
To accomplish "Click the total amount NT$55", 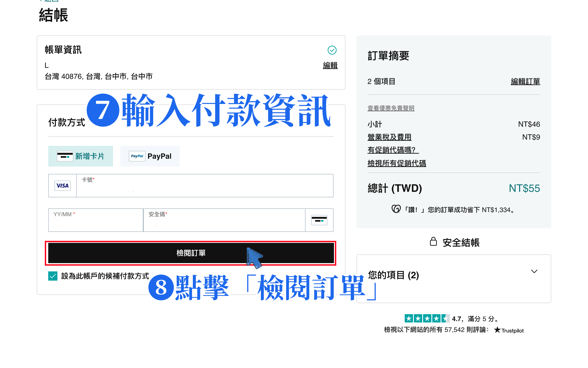I will click(x=524, y=188).
